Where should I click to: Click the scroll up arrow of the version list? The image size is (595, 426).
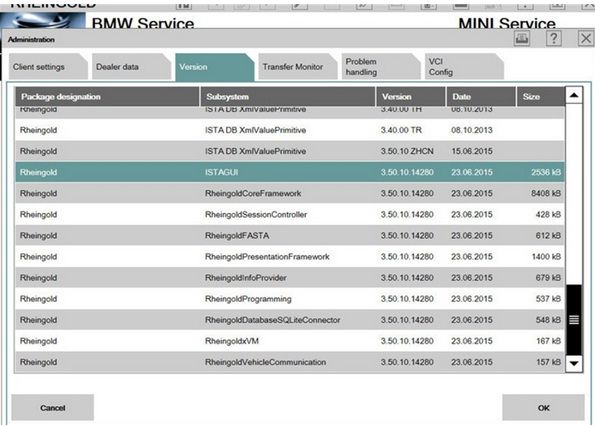coord(574,95)
